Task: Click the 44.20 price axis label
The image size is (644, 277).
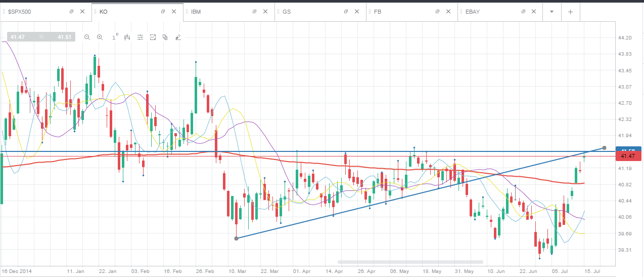Action: click(x=625, y=38)
